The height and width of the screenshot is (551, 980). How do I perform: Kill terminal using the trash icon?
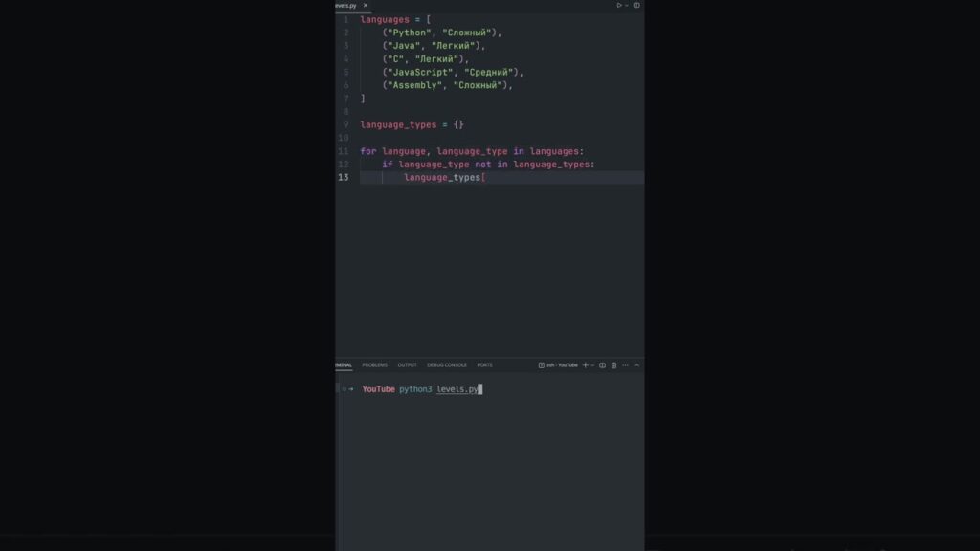tap(613, 364)
